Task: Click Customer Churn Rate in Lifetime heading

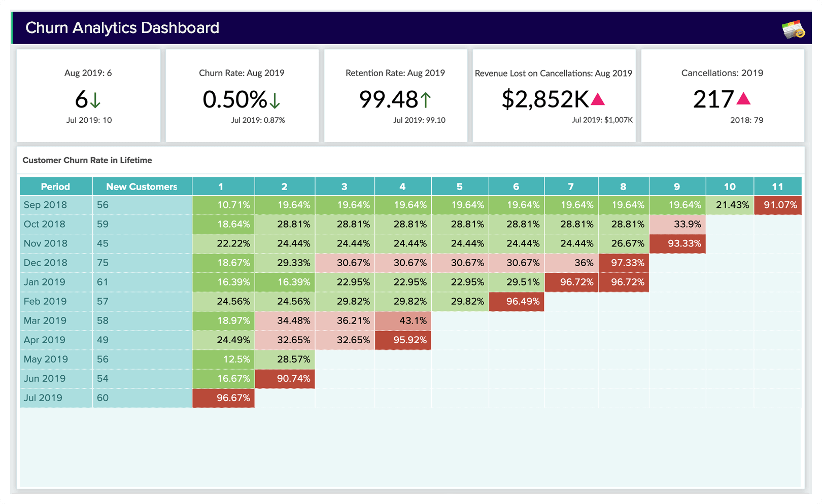Action: tap(87, 160)
